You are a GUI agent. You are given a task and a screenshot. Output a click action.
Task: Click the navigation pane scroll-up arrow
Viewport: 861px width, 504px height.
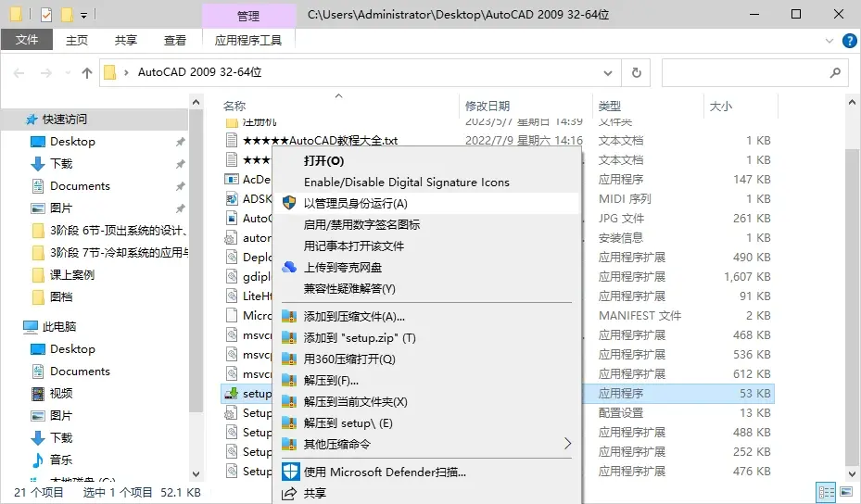point(196,102)
